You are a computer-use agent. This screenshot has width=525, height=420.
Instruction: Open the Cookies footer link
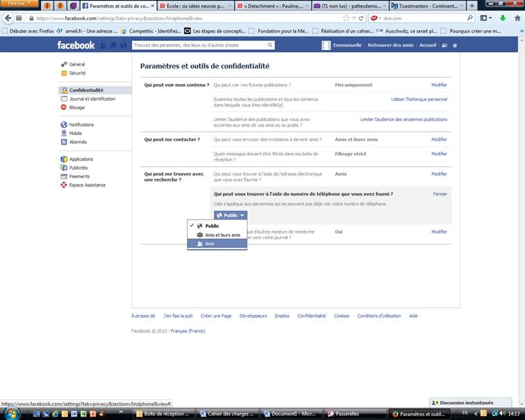(341, 316)
